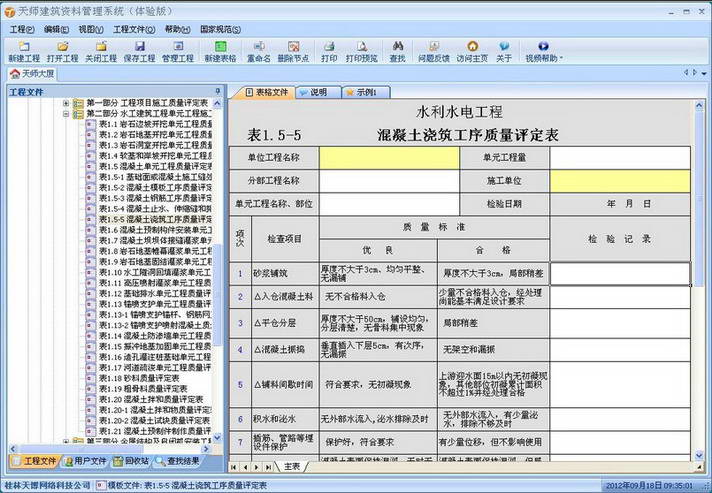Viewport: 712px width, 493px height.
Task: Go to last sheet navigation arrow
Action: (x=268, y=467)
